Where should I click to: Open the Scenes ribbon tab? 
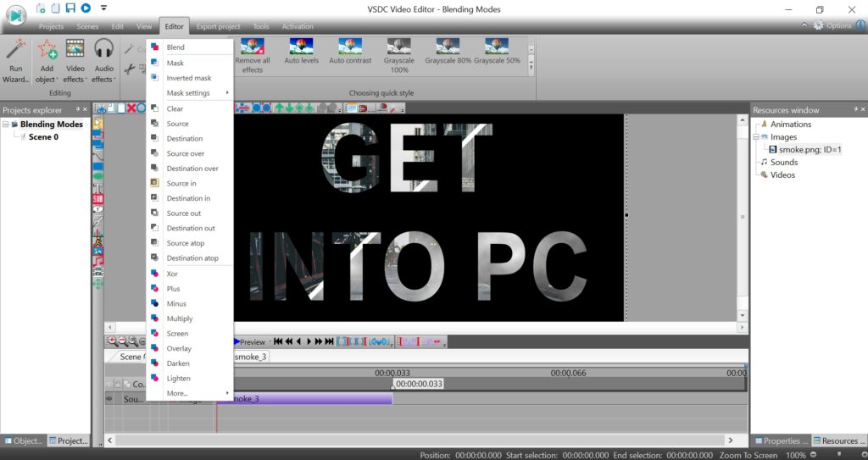(x=87, y=26)
